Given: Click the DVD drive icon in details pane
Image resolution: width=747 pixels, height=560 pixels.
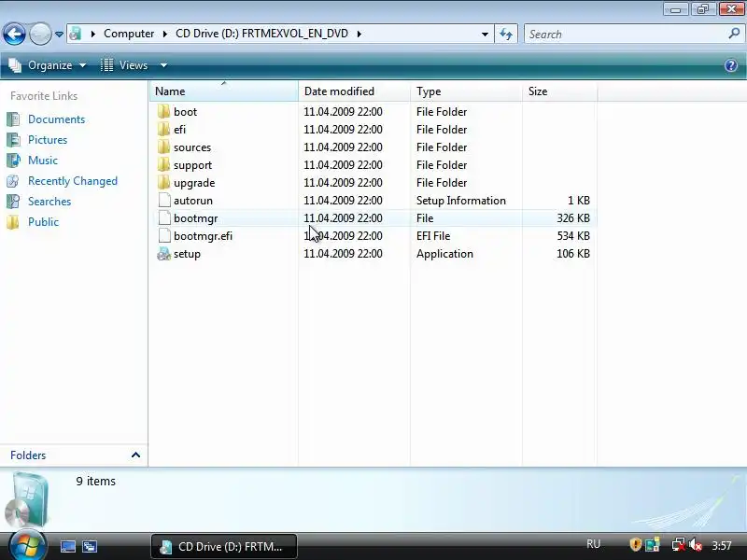Looking at the screenshot, I should pyautogui.click(x=26, y=500).
